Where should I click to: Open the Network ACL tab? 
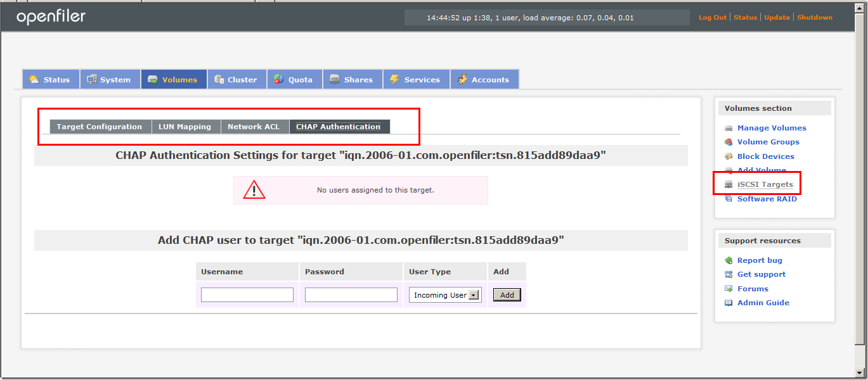[x=254, y=126]
